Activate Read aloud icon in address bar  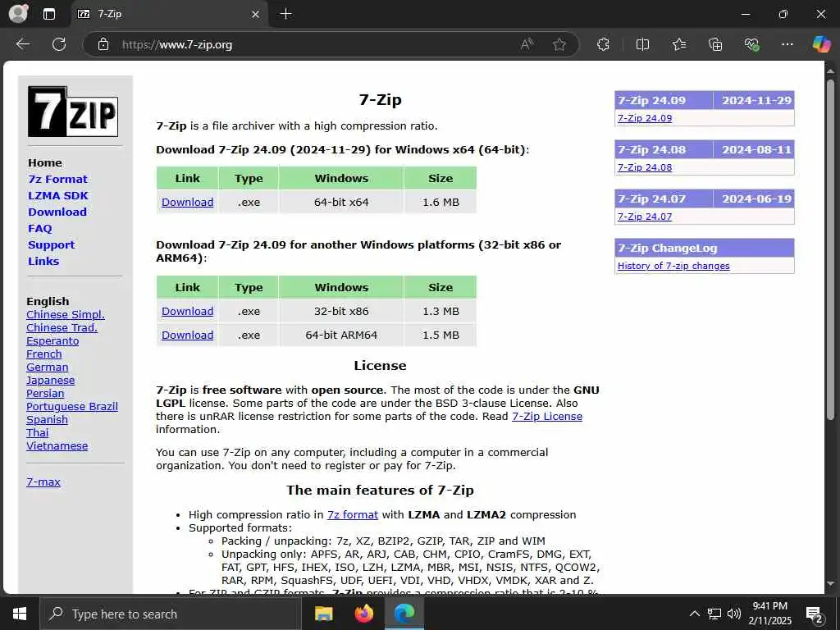527,44
